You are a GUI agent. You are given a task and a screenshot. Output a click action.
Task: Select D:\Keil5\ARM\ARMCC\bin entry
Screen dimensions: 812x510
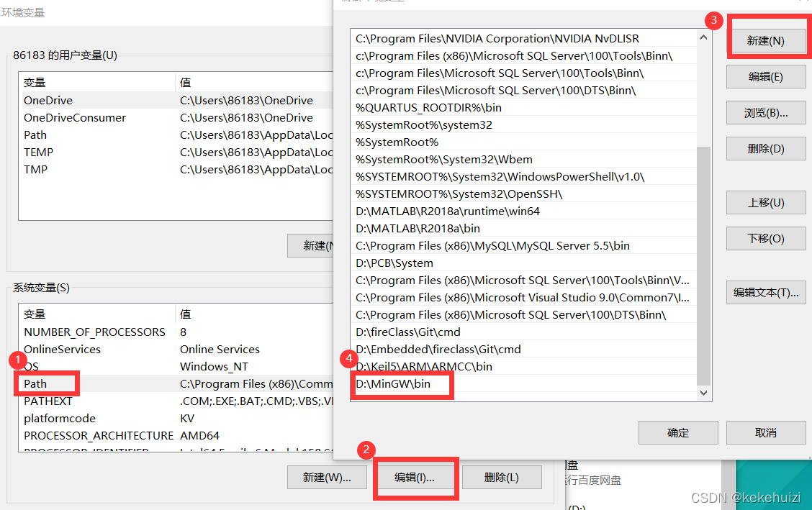pos(523,366)
